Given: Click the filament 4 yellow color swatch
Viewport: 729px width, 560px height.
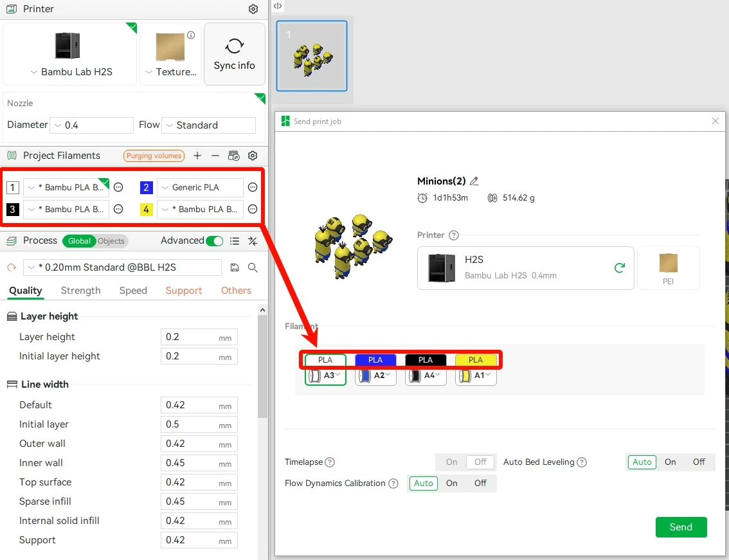Looking at the screenshot, I should coord(146,210).
